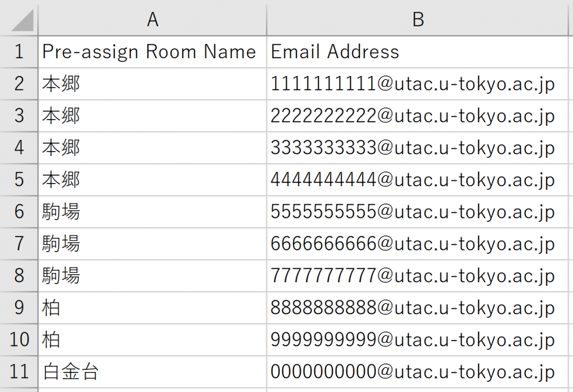573x392 pixels.
Task: Select cell with 1111111111@utac.u-tokyo.ac.jp
Action: (x=417, y=84)
